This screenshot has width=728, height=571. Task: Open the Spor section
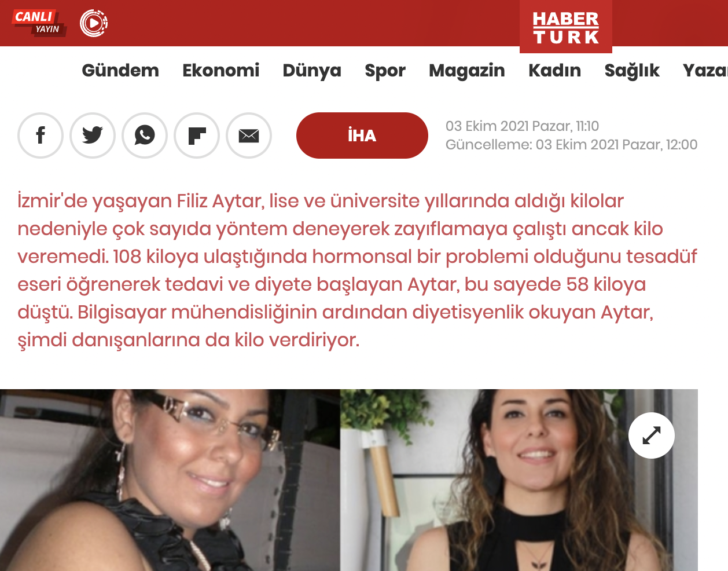(385, 70)
